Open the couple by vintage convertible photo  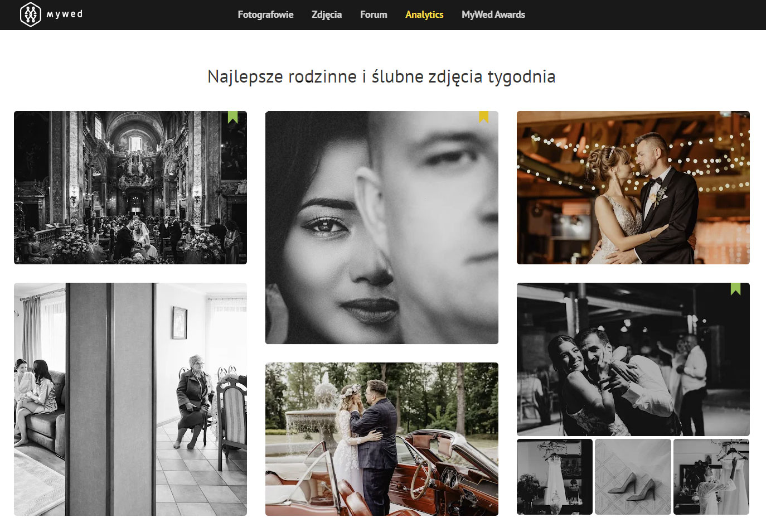point(381,439)
